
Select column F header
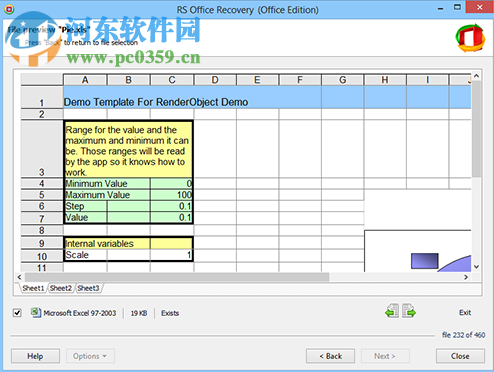pyautogui.click(x=300, y=80)
